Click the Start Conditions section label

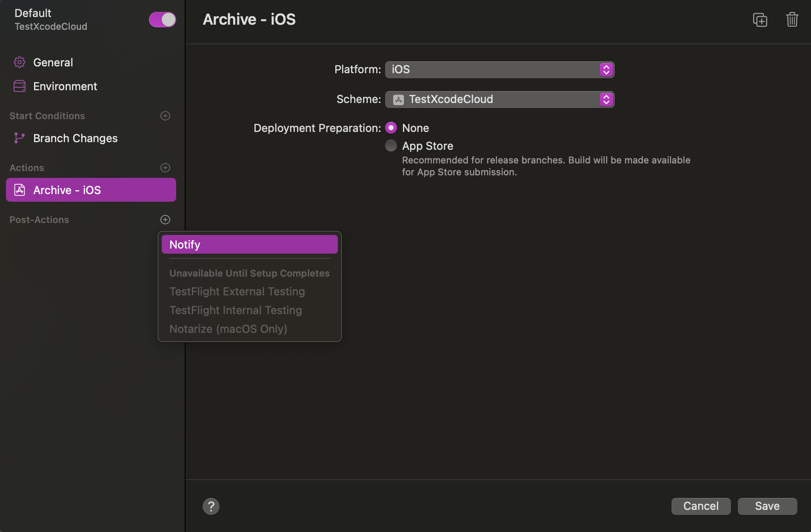(47, 116)
